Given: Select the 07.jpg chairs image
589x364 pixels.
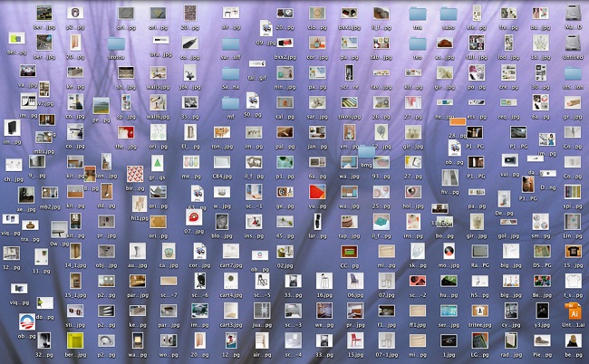Looking at the screenshot, I should tap(386, 281).
